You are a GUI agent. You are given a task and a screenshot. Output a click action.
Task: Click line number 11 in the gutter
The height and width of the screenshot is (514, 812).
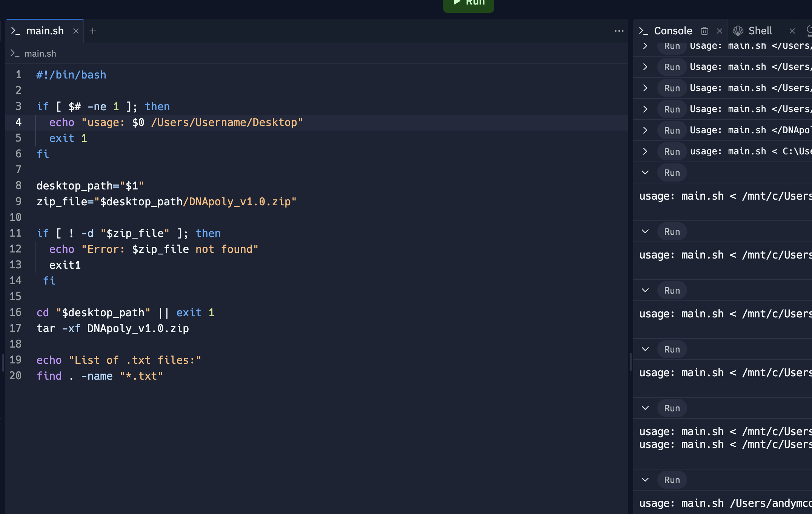click(15, 233)
